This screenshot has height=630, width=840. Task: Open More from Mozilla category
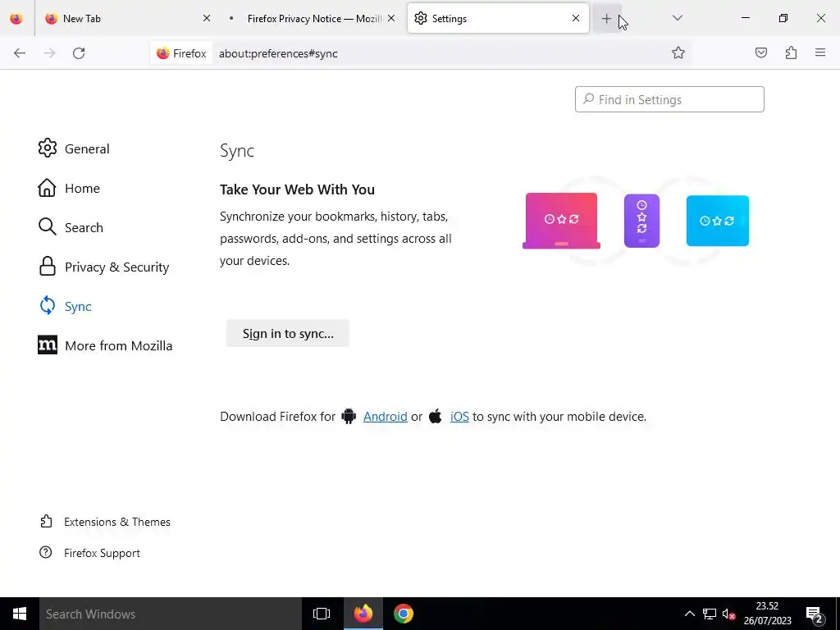105,345
